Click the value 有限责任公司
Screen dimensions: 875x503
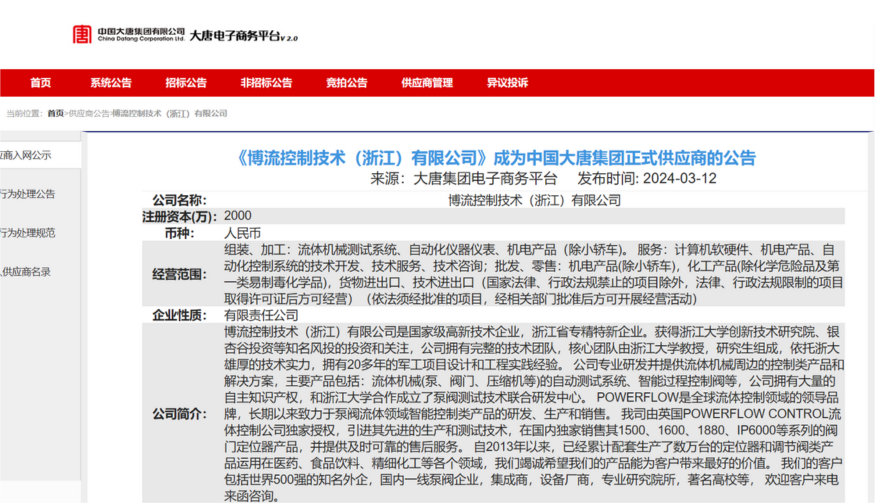[261, 315]
